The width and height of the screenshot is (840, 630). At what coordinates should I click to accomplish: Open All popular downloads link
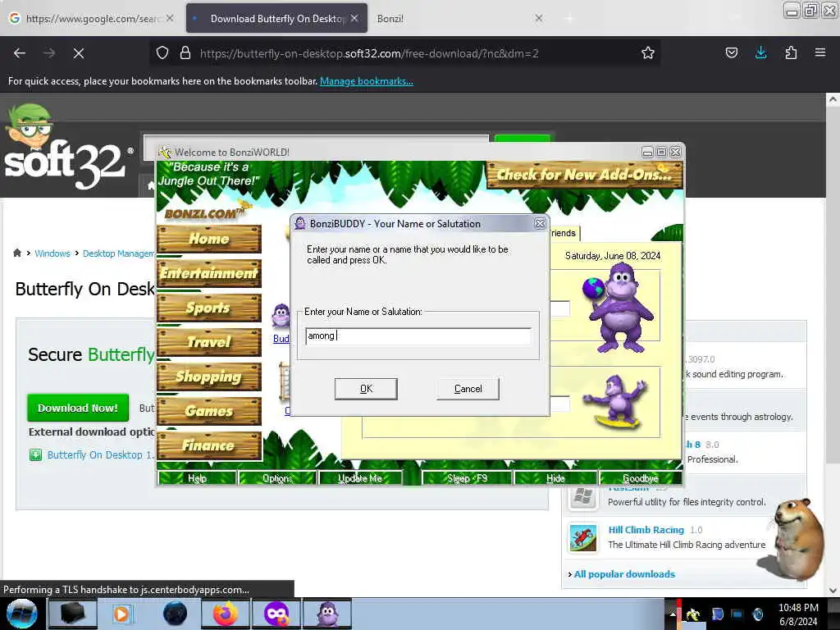pos(624,574)
